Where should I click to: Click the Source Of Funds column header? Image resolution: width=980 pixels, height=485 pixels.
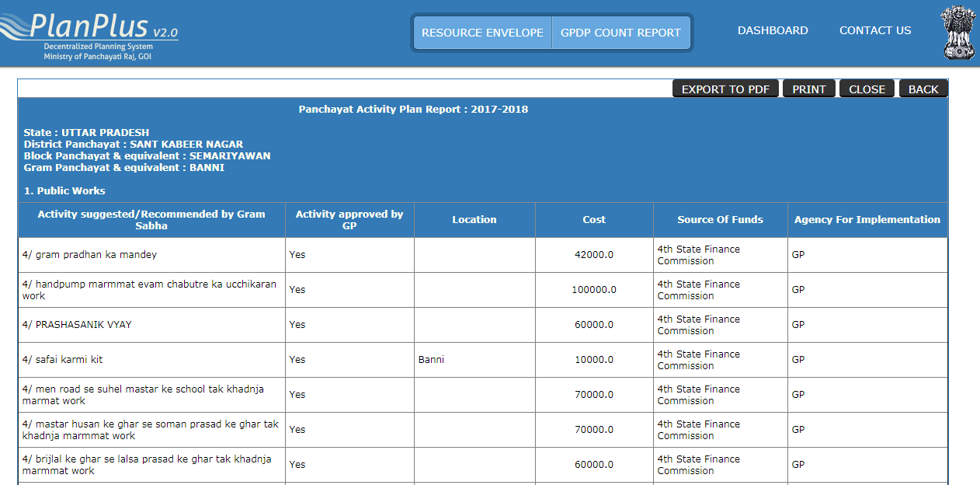[x=720, y=220]
